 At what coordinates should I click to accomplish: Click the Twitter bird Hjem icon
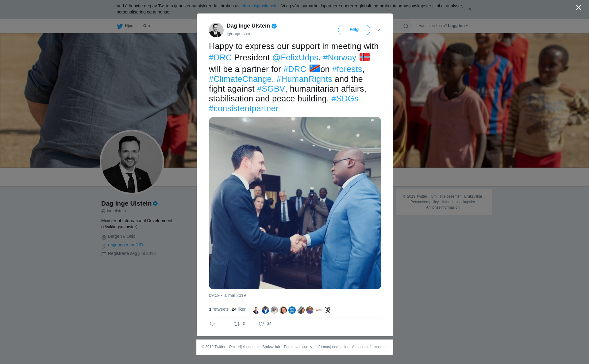[x=120, y=26]
